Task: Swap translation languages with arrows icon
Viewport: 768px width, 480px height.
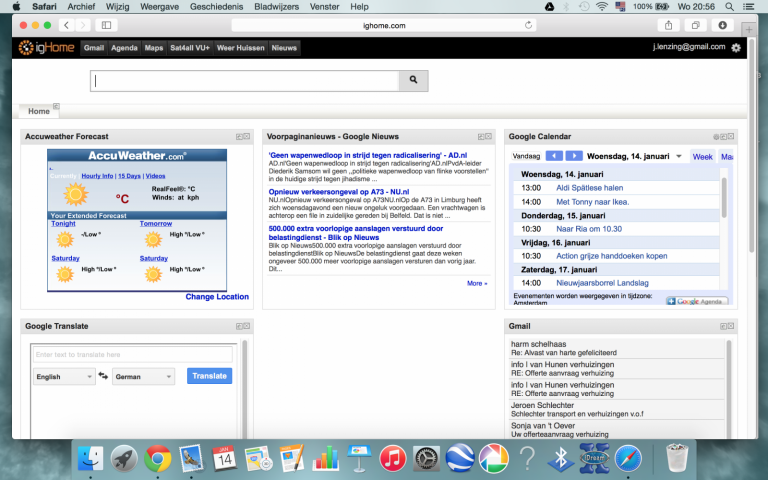Action: (x=103, y=376)
